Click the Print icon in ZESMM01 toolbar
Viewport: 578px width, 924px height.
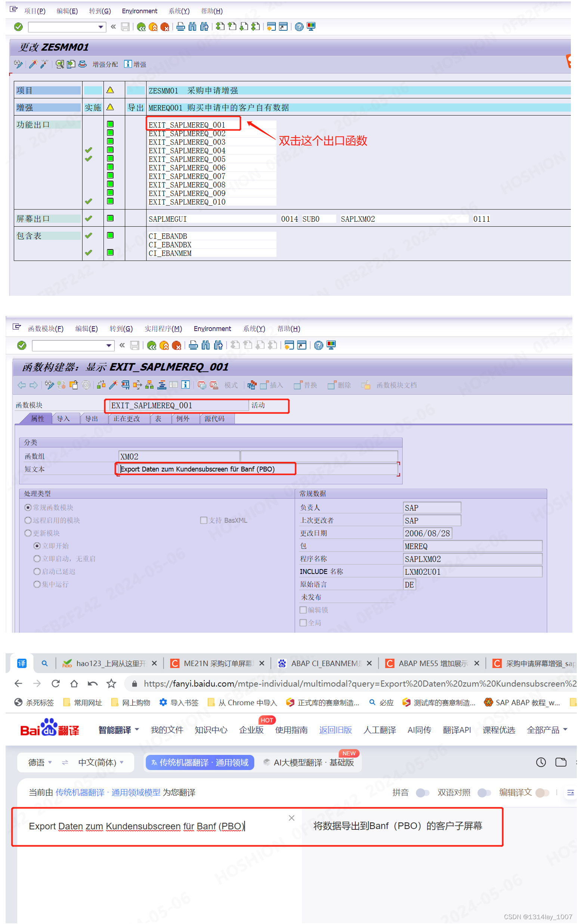coord(180,27)
